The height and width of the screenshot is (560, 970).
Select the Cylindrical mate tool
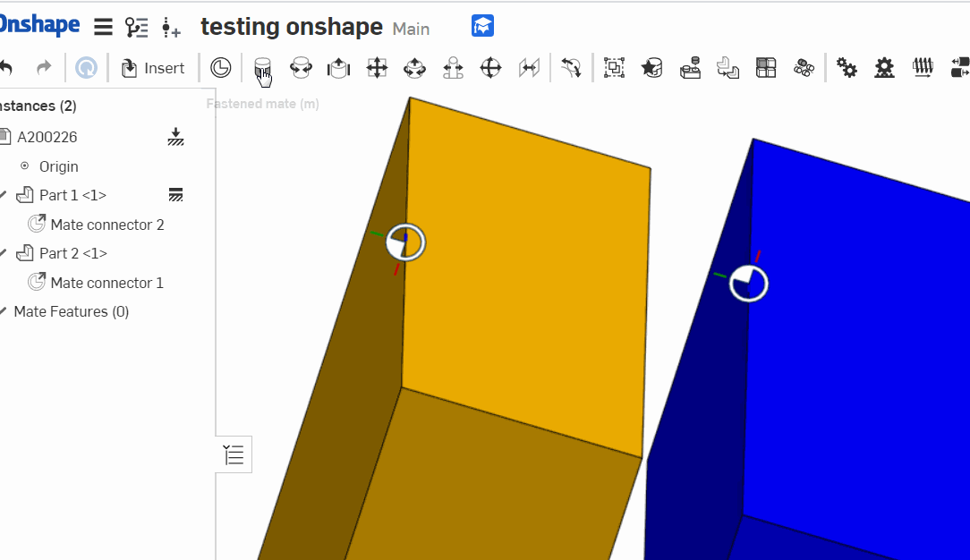pos(414,67)
